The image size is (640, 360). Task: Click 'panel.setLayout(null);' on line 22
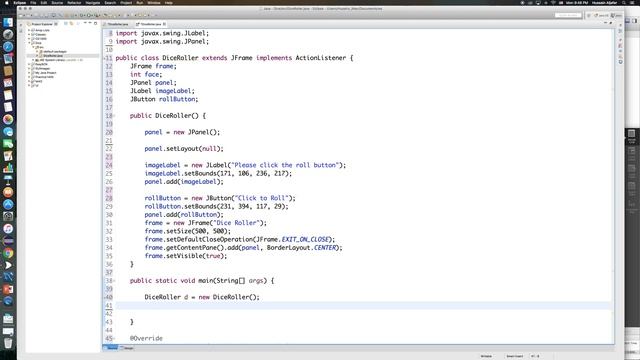[184, 149]
